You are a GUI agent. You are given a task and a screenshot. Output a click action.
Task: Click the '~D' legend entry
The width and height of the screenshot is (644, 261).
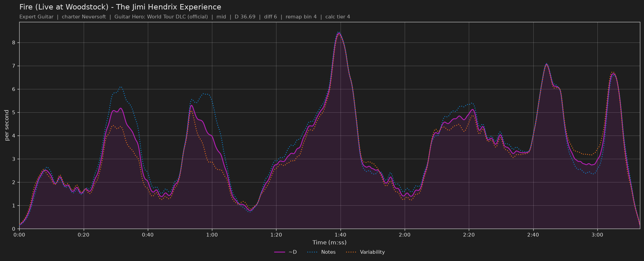(x=286, y=252)
